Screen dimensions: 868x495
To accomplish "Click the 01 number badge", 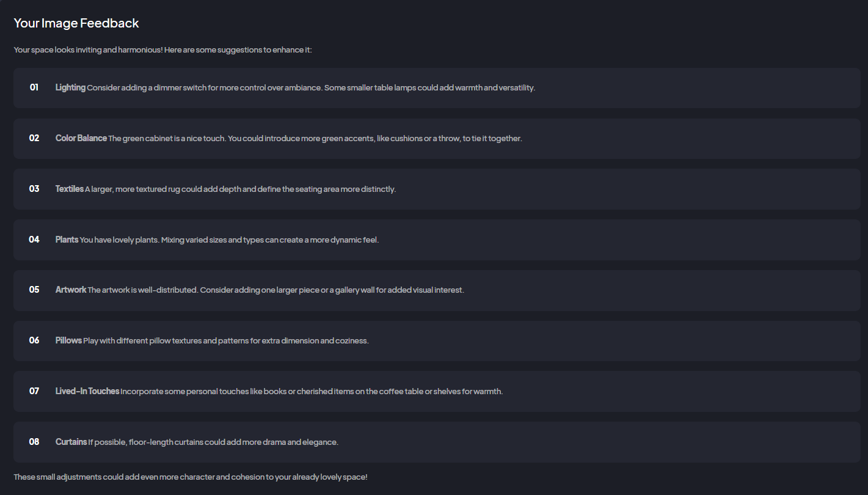I will click(34, 87).
